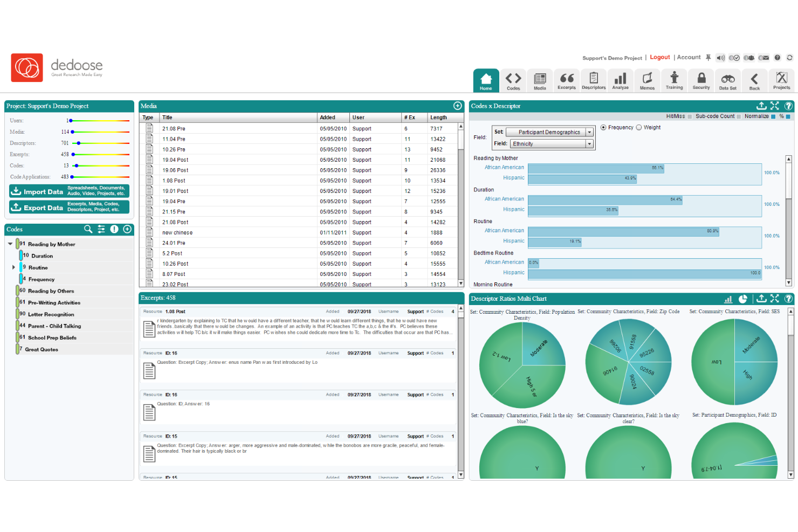The height and width of the screenshot is (532, 798).
Task: Expand the Routine code subtree
Action: click(13, 267)
